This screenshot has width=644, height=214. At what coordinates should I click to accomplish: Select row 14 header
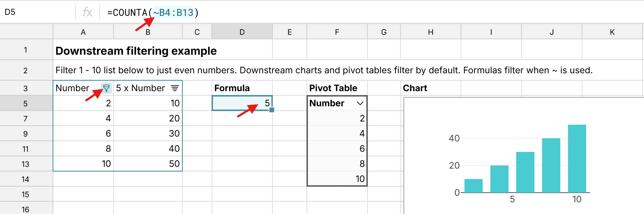[26, 179]
